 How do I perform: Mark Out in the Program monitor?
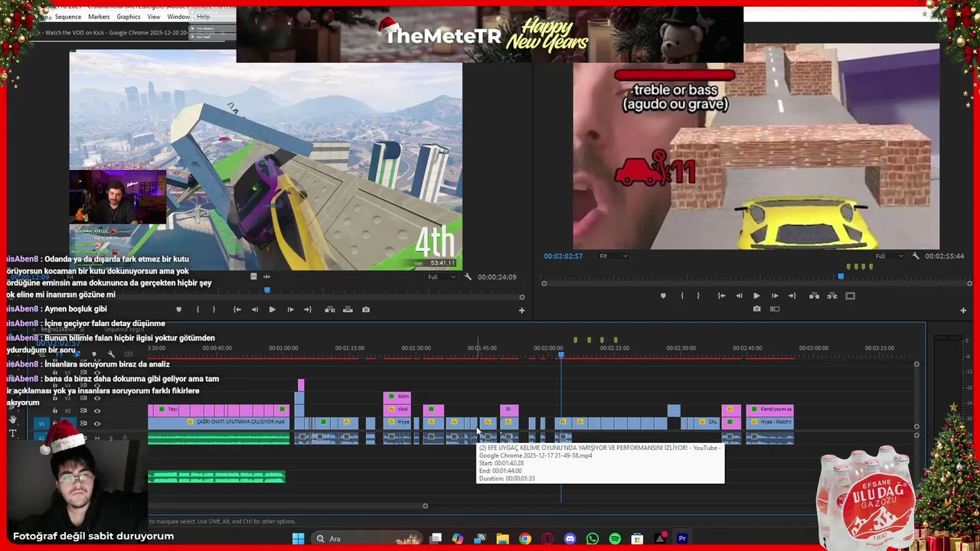pyautogui.click(x=698, y=296)
